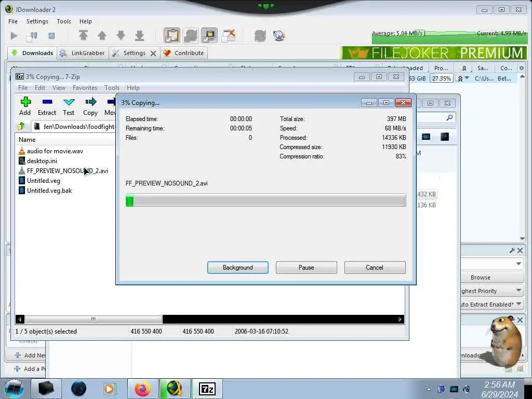Viewport: 532px width, 399px height.
Task: Expand the priority dropdown arrow in downloads row
Action: 467,78
